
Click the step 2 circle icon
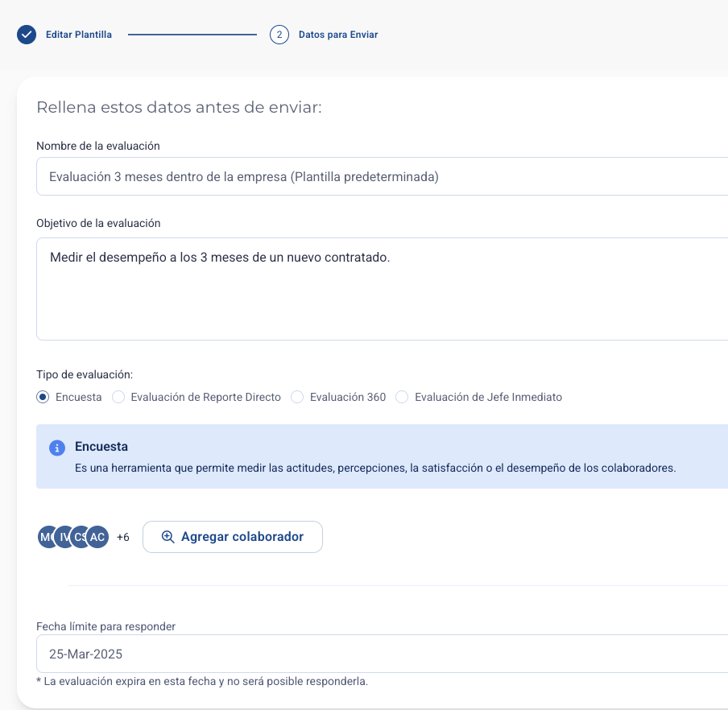pyautogui.click(x=279, y=35)
